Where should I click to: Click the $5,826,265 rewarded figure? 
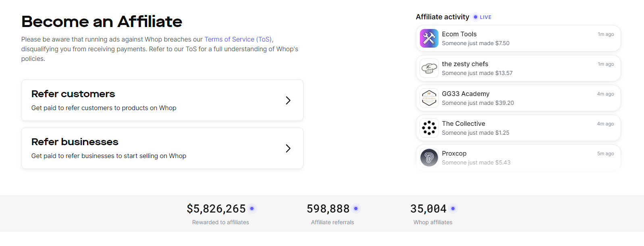pos(216,208)
